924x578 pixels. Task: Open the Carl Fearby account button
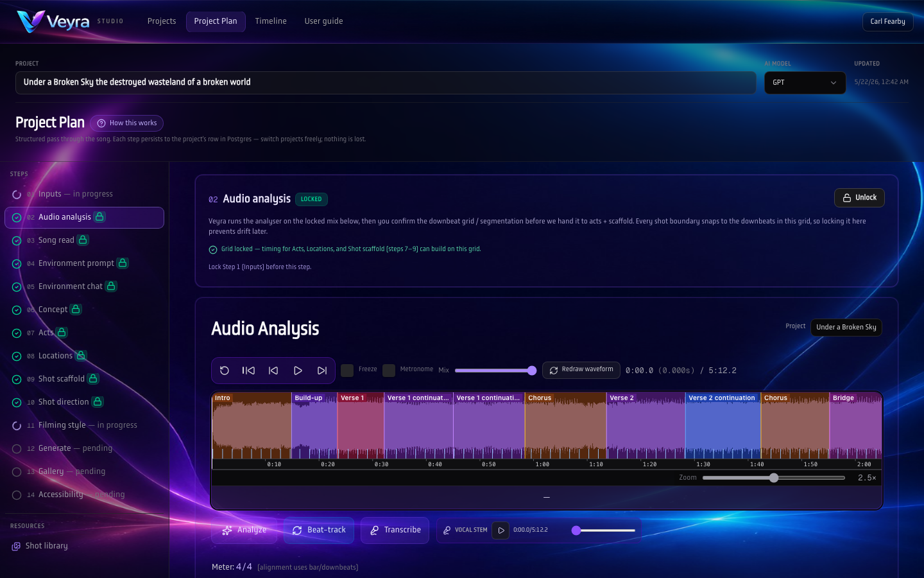[887, 22]
